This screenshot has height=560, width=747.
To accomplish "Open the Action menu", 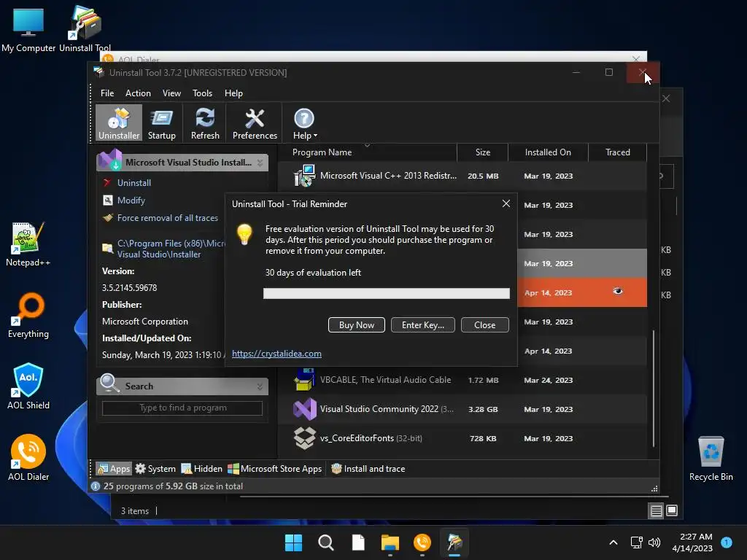I will (138, 93).
